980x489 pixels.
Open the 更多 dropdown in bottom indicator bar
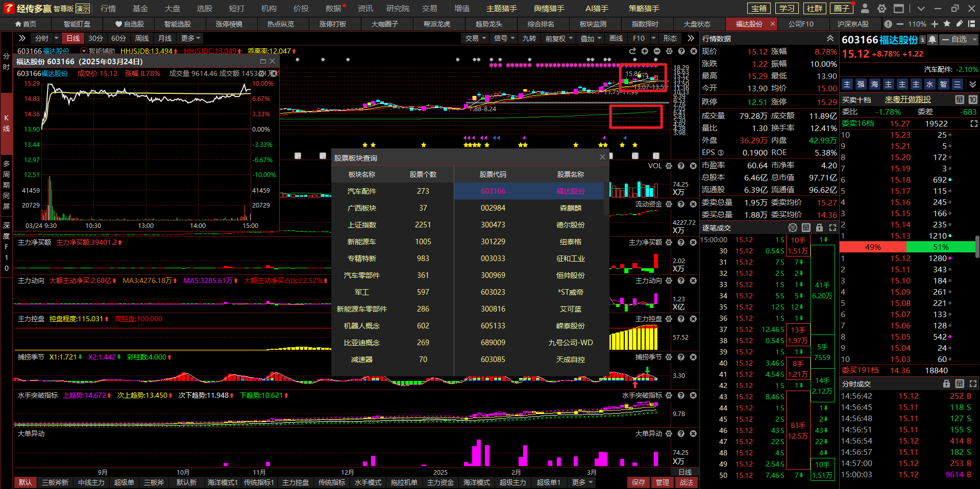coord(582,482)
